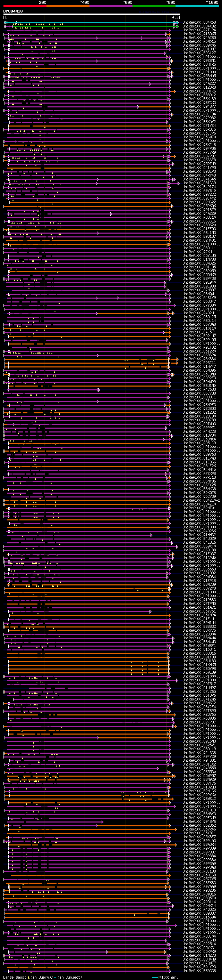Click label UniRef100_Q1HVF7
222x980 pixels.
tap(199, 367)
